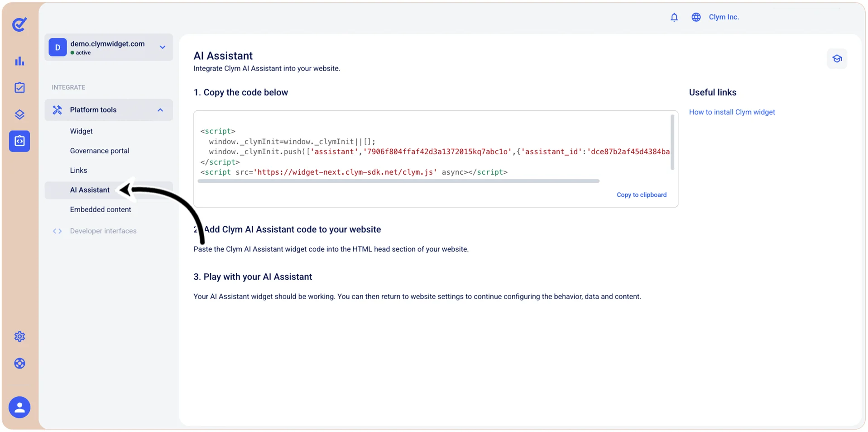Open the graduation cap help icon
This screenshot has height=432, width=868.
click(837, 59)
